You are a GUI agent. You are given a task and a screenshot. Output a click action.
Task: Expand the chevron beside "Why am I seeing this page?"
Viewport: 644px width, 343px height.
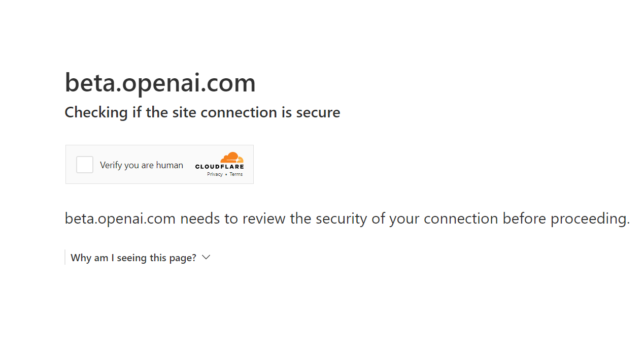pyautogui.click(x=206, y=258)
